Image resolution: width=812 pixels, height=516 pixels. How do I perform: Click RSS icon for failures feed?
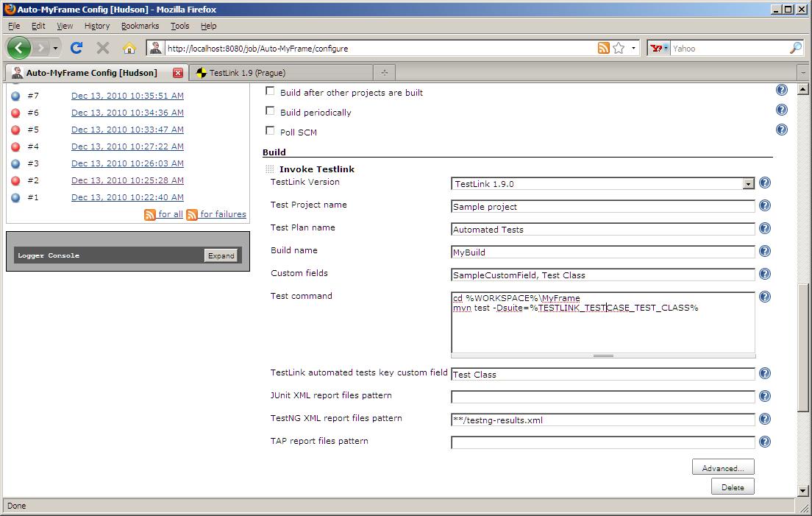pos(192,214)
